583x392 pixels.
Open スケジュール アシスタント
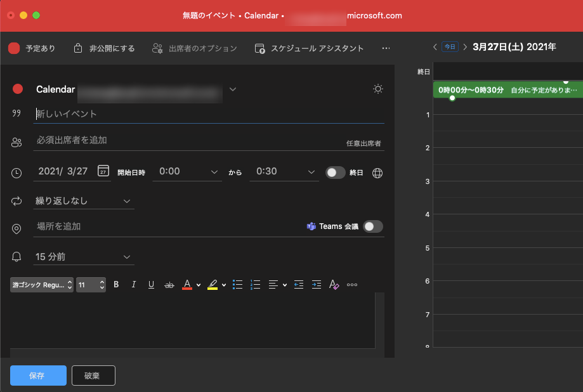click(x=309, y=48)
